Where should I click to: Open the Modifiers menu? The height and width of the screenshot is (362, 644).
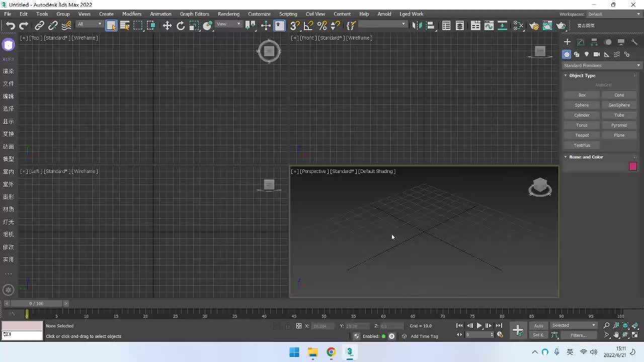pos(132,14)
